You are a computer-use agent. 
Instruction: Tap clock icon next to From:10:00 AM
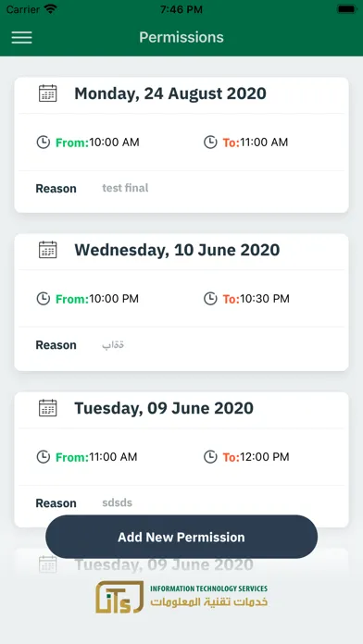44,142
